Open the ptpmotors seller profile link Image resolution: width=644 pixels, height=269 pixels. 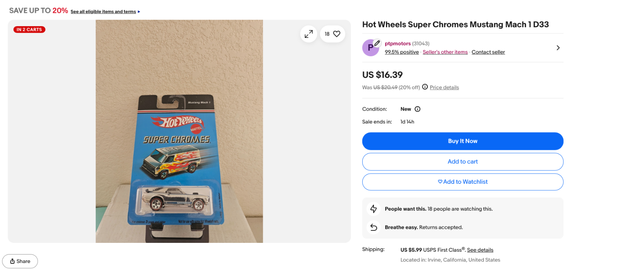(x=397, y=43)
